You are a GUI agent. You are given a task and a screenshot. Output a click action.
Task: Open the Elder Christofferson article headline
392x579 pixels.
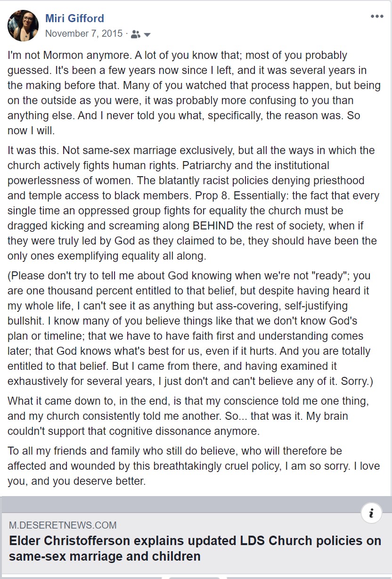point(195,548)
